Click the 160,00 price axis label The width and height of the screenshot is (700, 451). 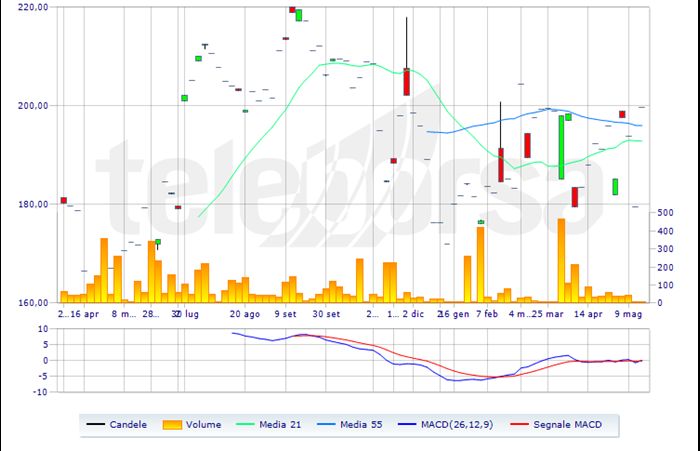click(x=33, y=303)
